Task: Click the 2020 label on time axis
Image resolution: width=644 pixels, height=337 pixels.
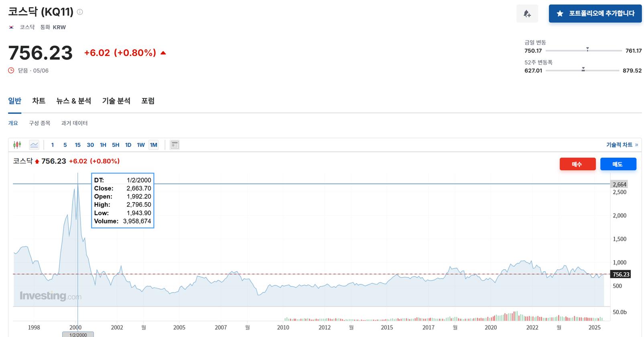Action: point(491,327)
